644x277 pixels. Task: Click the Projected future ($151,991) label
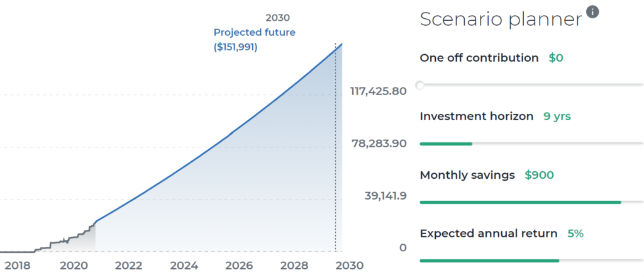pyautogui.click(x=254, y=39)
